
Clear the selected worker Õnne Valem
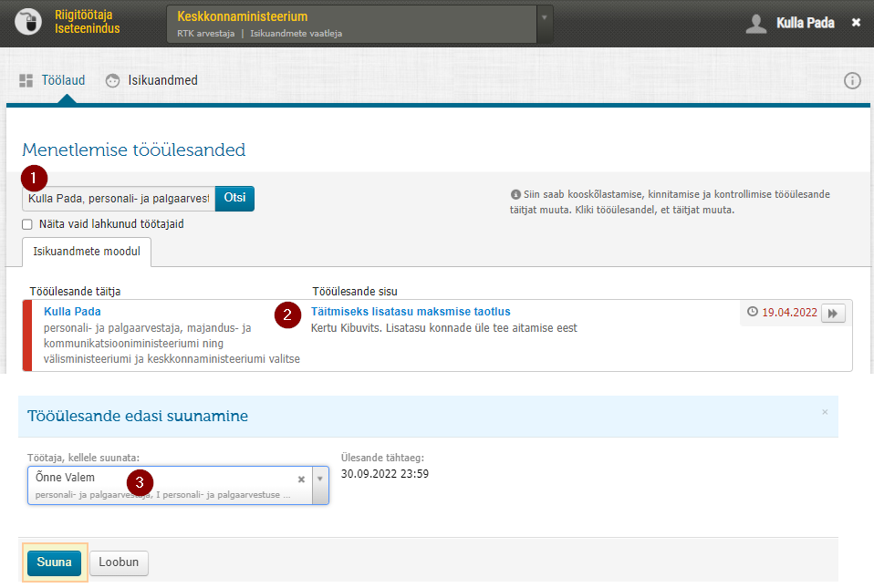(301, 480)
